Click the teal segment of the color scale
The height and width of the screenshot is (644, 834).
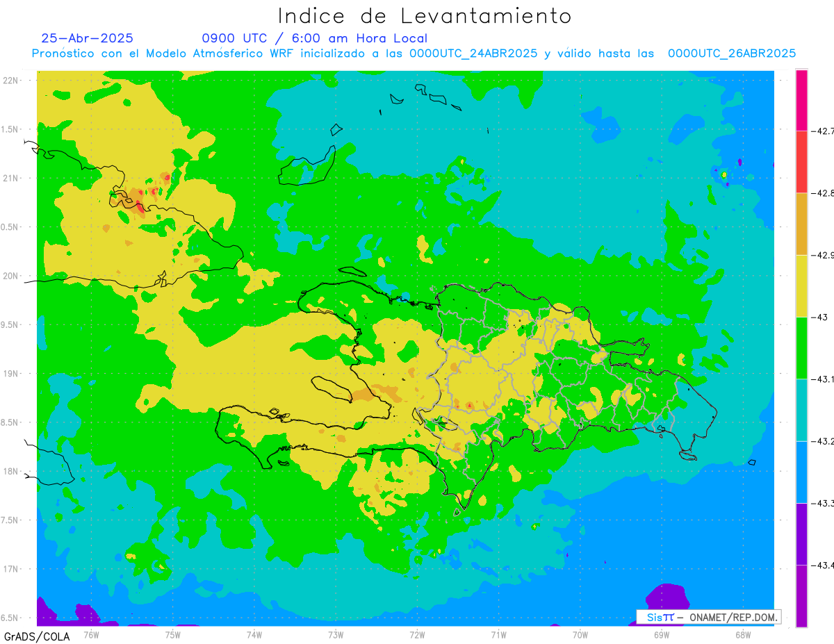click(x=801, y=410)
